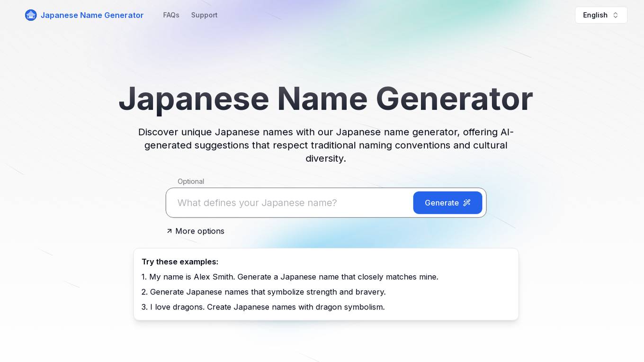Click the Japanese Name Generator main heading
644x362 pixels.
pyautogui.click(x=326, y=99)
